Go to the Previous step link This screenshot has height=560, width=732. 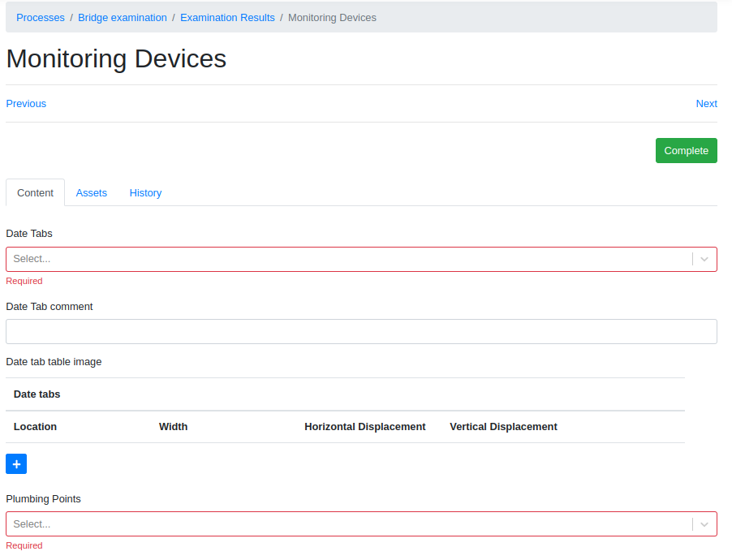[26, 104]
